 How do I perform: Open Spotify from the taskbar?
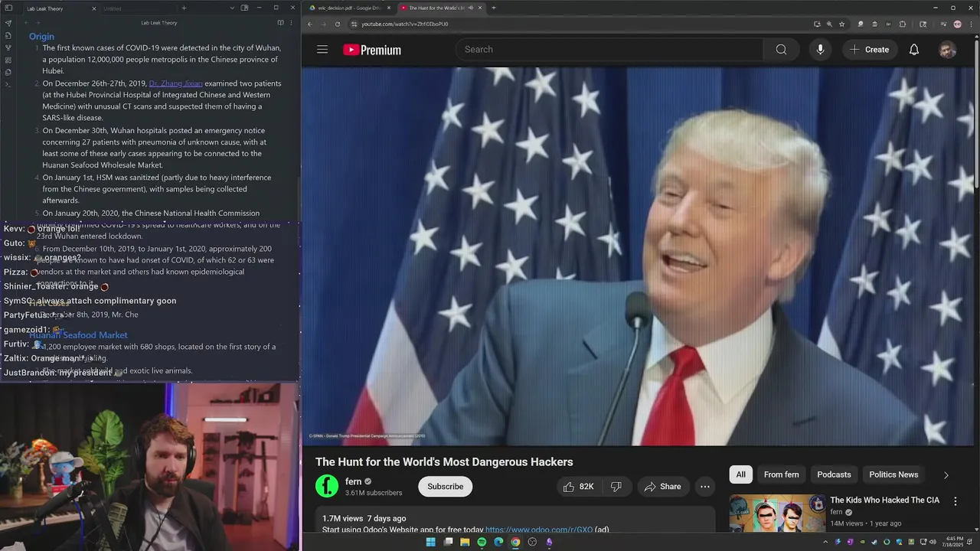pyautogui.click(x=482, y=542)
